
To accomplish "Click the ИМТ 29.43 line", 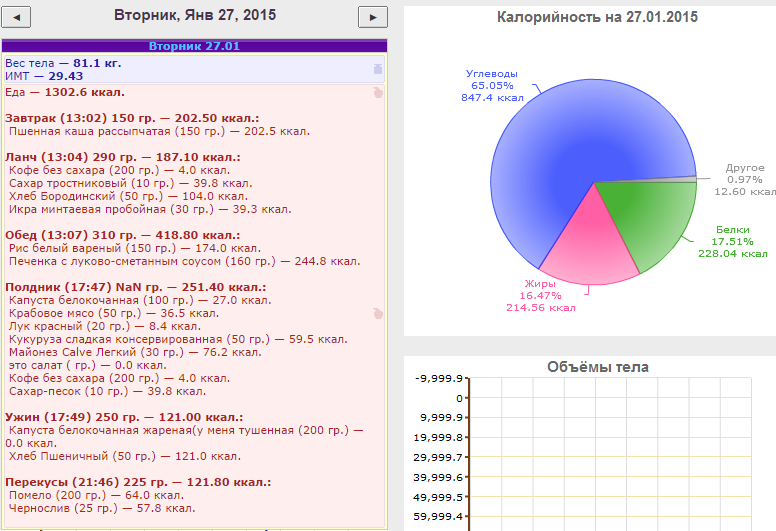I will click(44, 76).
